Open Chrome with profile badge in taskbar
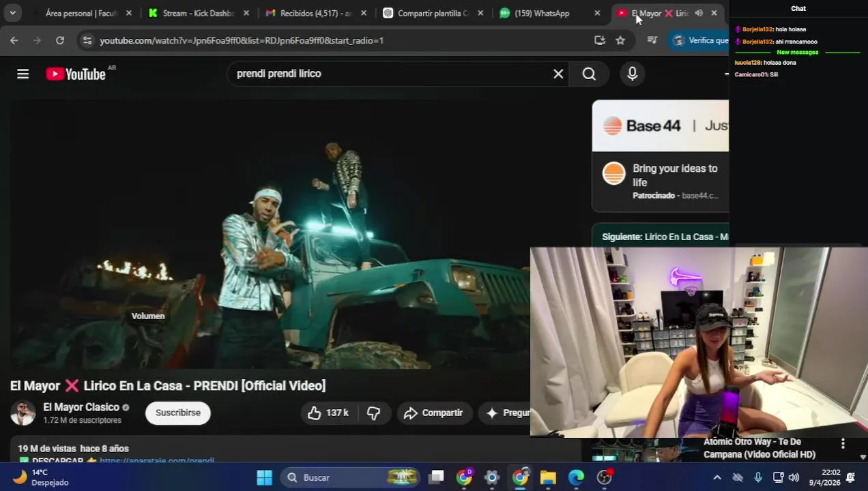This screenshot has width=868, height=491. (465, 477)
